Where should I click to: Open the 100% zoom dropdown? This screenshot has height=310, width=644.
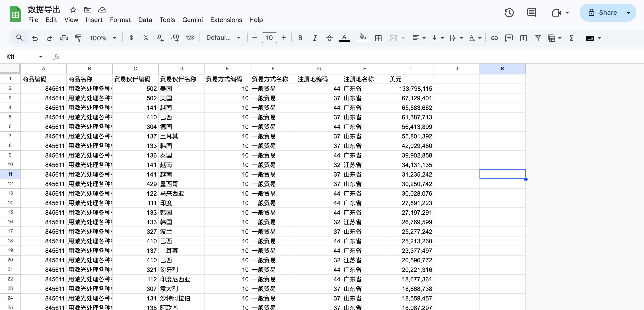point(103,38)
